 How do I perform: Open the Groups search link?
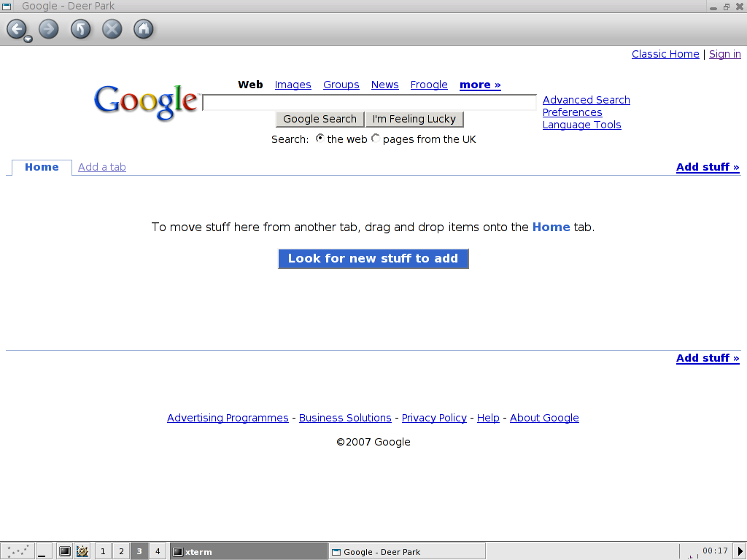[341, 85]
